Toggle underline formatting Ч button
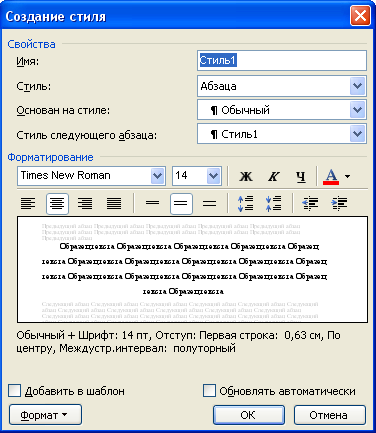Image resolution: width=376 pixels, height=433 pixels. click(x=301, y=176)
